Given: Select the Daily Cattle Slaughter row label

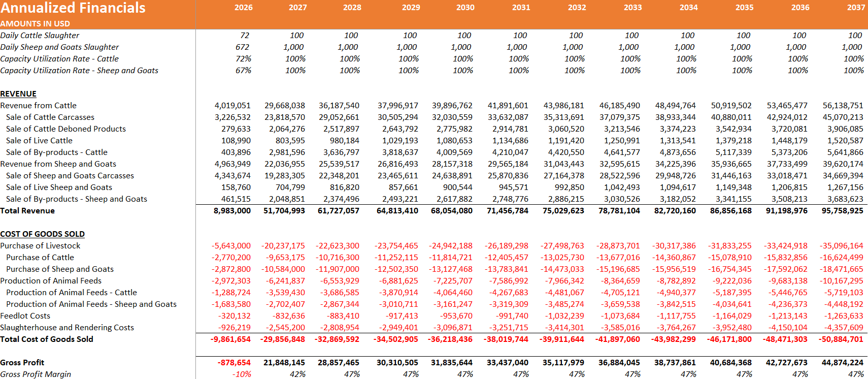Looking at the screenshot, I should (40, 35).
